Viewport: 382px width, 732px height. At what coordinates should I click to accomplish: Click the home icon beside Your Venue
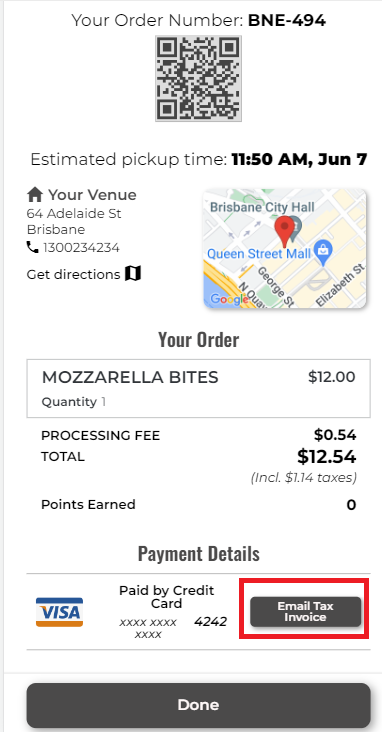(35, 194)
